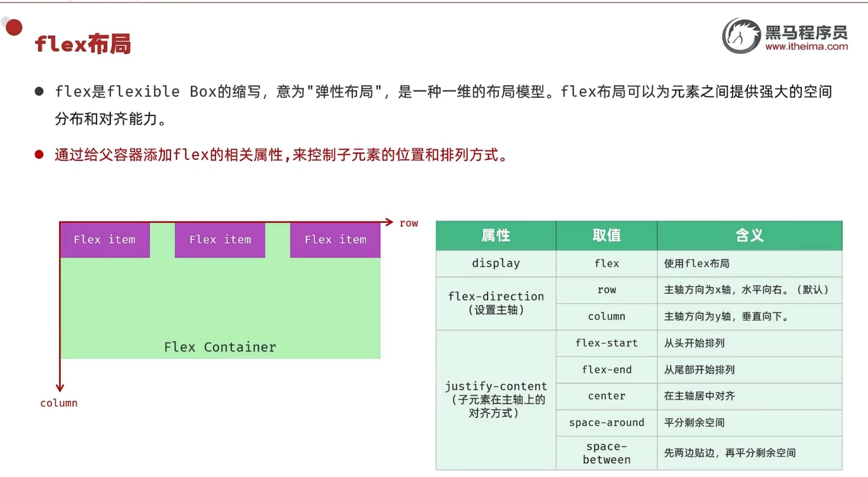Click the 含义 table header
The height and width of the screenshot is (477, 868).
click(749, 235)
